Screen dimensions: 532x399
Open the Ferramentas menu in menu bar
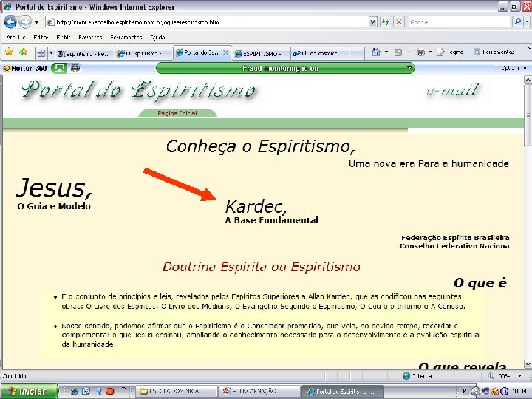pyautogui.click(x=126, y=38)
